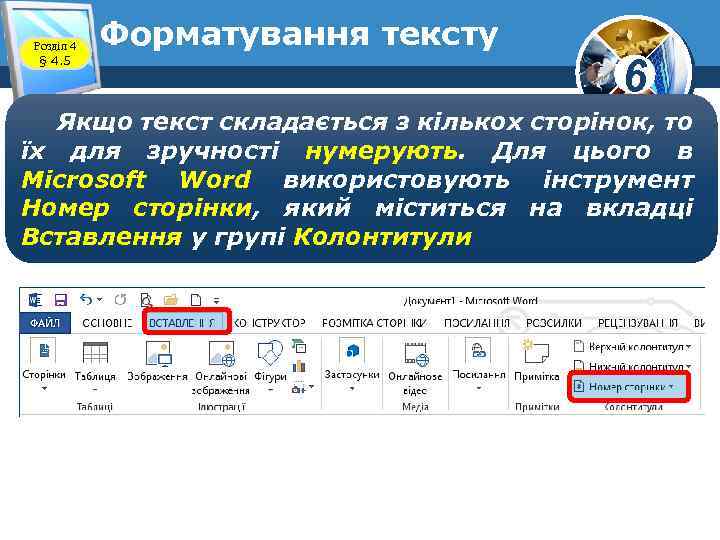Open print preview from quick access toolbar
This screenshot has height=540, width=720.
(x=146, y=300)
